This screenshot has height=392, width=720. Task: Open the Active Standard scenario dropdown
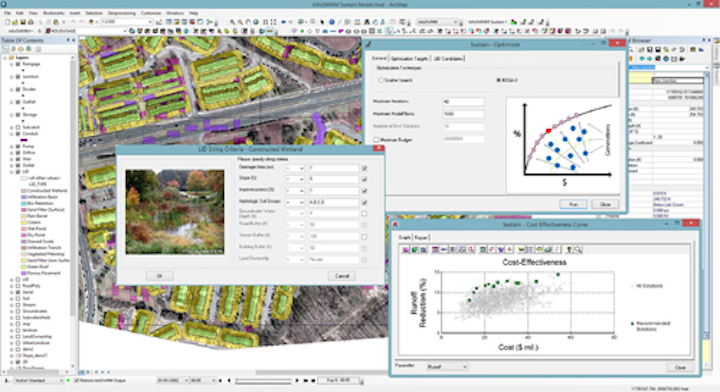[x=61, y=381]
